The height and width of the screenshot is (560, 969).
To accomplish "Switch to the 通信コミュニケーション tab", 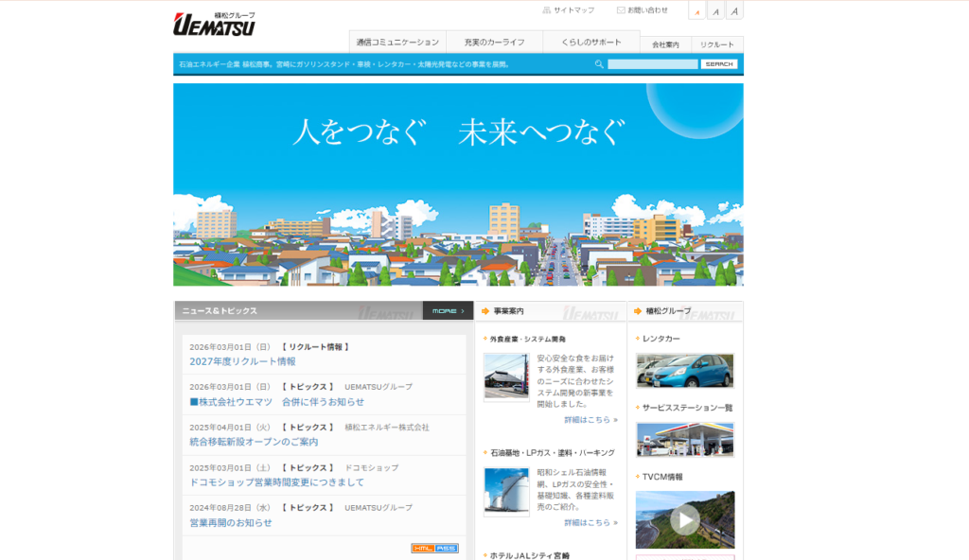I will tap(396, 41).
